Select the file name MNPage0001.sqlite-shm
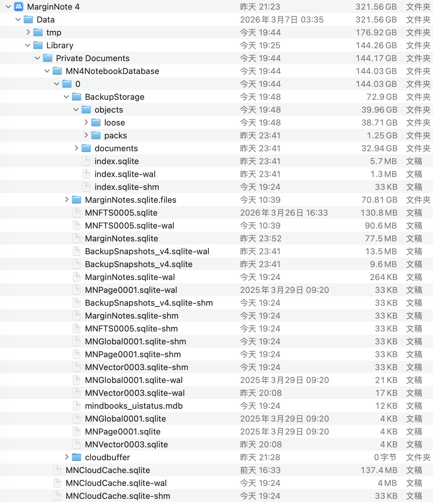 pyautogui.click(x=133, y=354)
